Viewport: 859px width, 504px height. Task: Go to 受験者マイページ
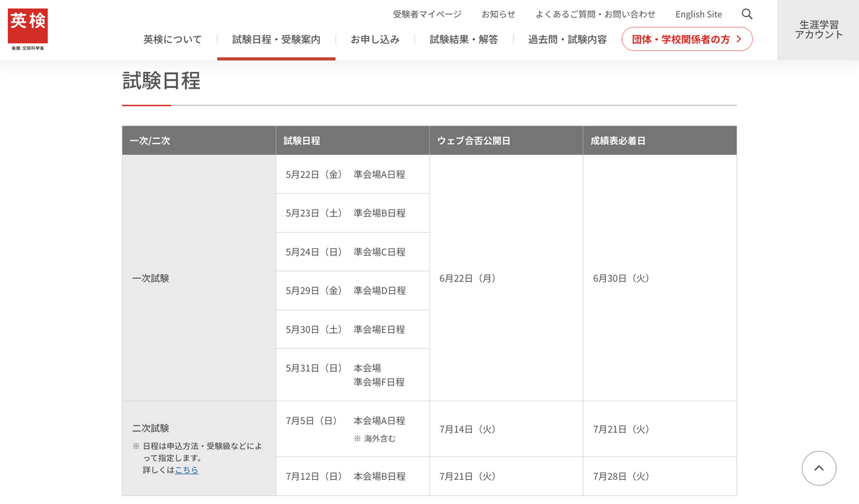pos(427,14)
